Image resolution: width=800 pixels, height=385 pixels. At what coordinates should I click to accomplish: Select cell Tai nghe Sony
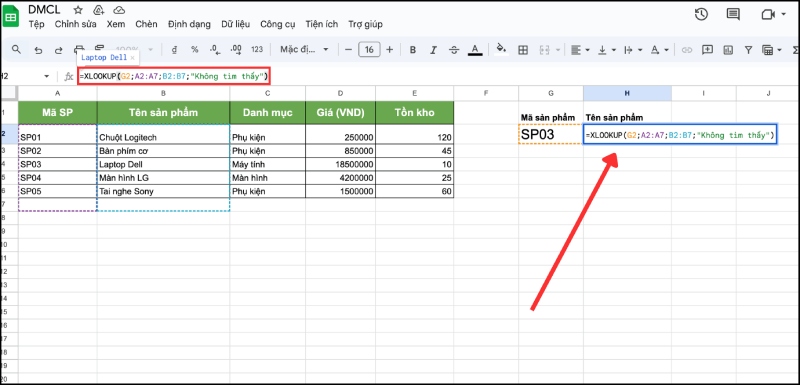163,191
